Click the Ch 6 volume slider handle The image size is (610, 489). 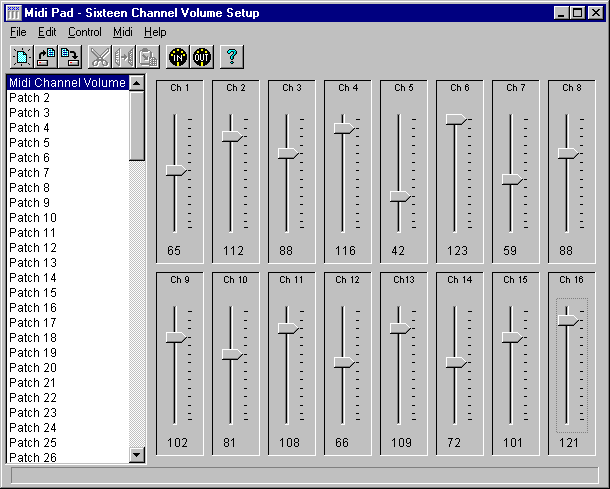pyautogui.click(x=457, y=119)
